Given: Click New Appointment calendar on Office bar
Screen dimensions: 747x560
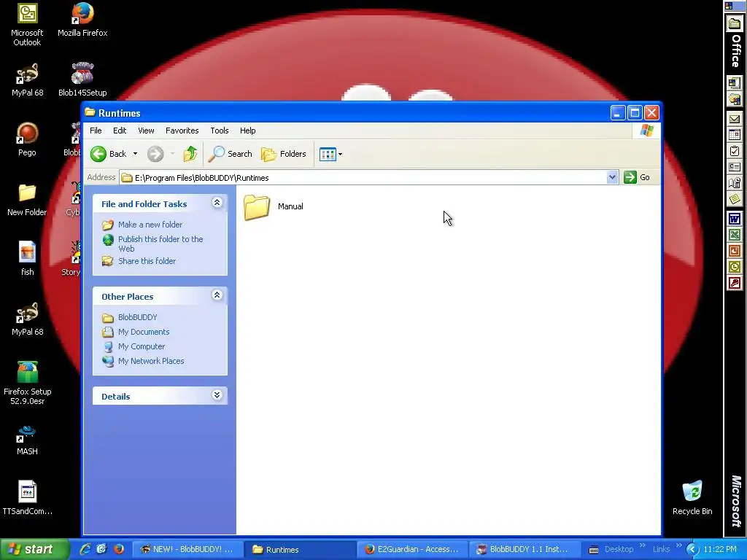Looking at the screenshot, I should 734,135.
